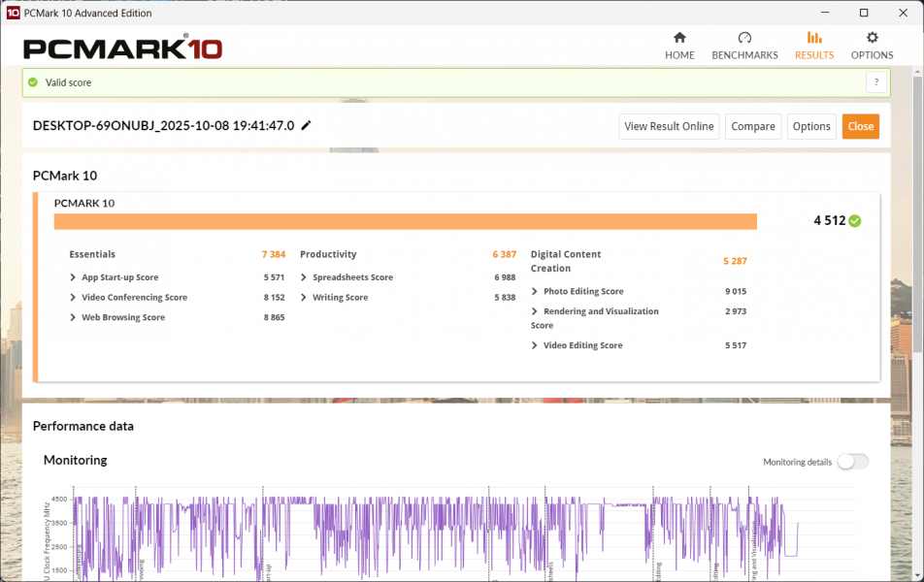This screenshot has height=582, width=924.
Task: Toggle the Monitoring details switch
Action: tap(852, 462)
